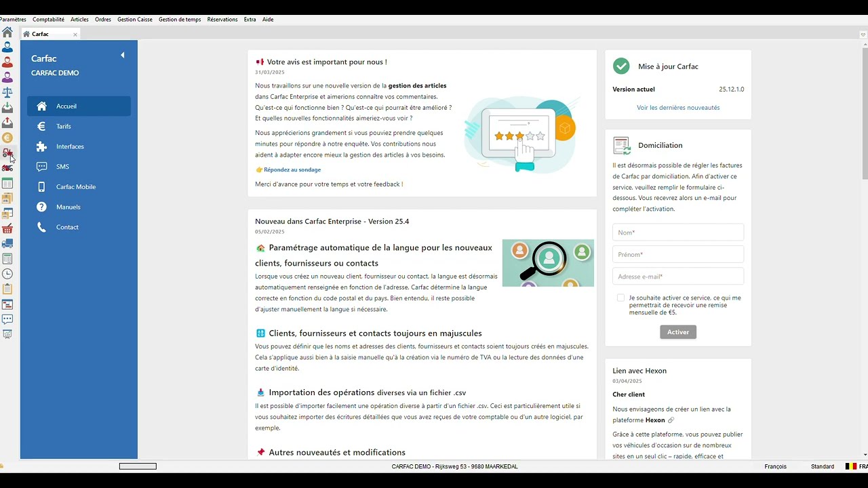Open the Comptabilité menu
The image size is (868, 488).
pyautogui.click(x=48, y=20)
